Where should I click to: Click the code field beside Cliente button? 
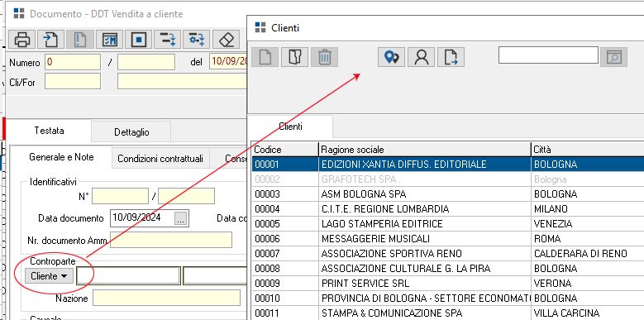click(128, 275)
